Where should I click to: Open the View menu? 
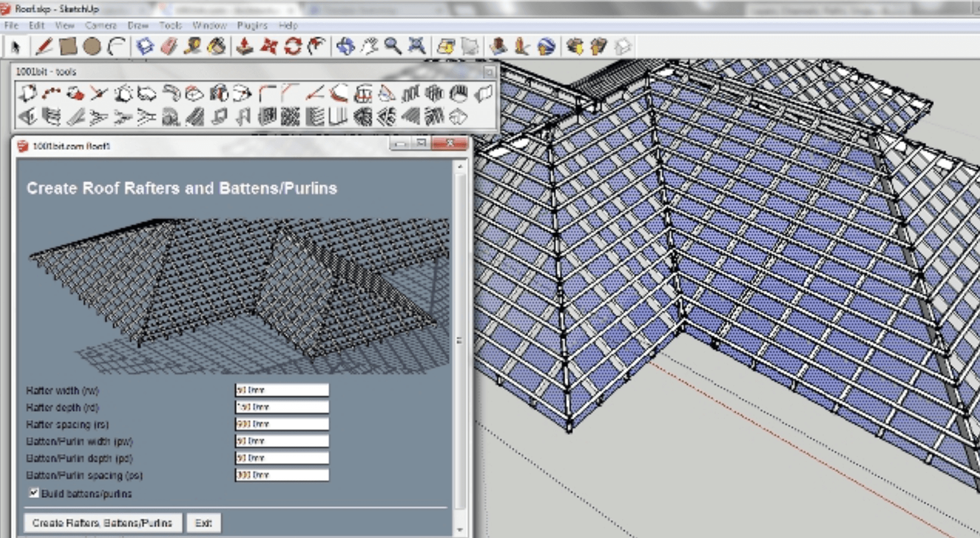[x=64, y=25]
